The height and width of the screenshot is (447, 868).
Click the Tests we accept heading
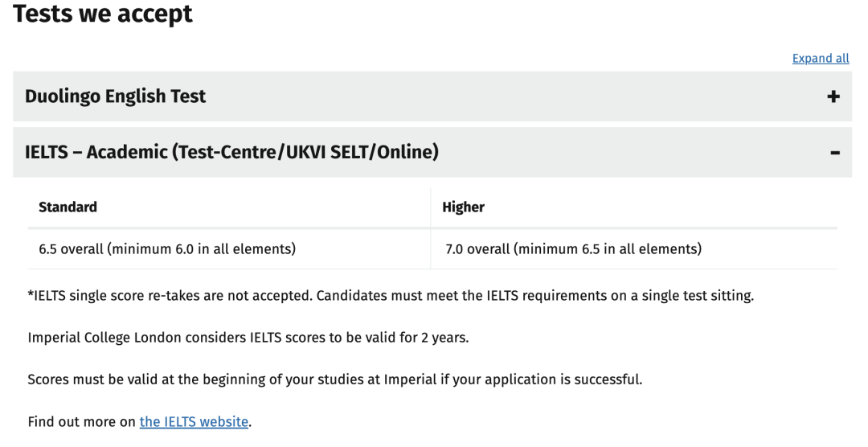[103, 14]
